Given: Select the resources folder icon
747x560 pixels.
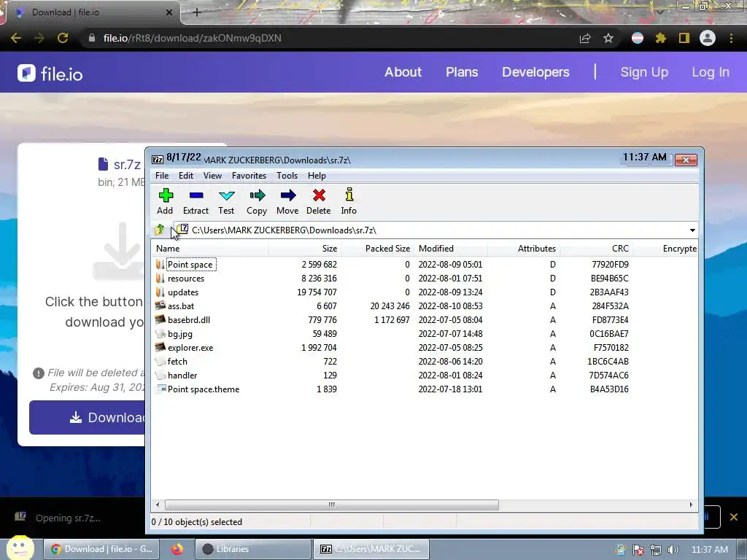Looking at the screenshot, I should (x=160, y=278).
